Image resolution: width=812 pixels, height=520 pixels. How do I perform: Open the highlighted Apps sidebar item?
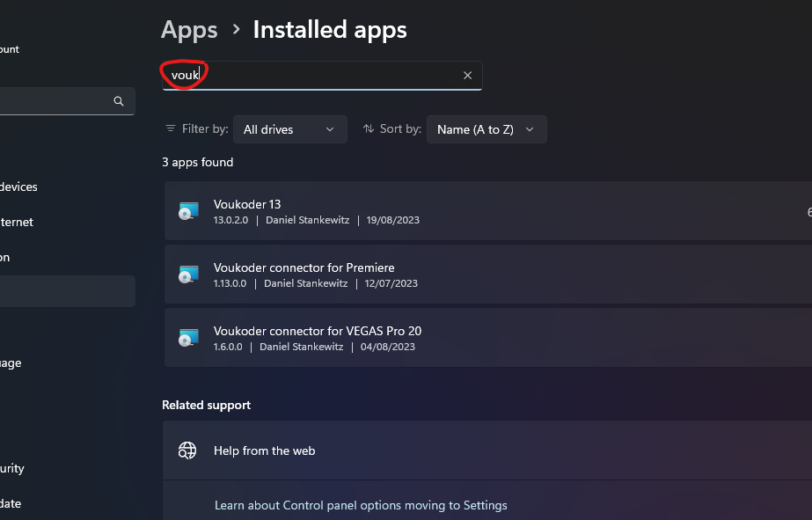[x=66, y=291]
